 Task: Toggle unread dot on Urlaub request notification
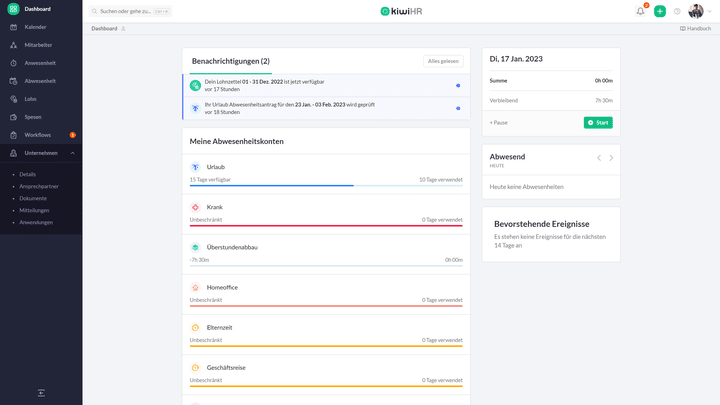click(458, 108)
